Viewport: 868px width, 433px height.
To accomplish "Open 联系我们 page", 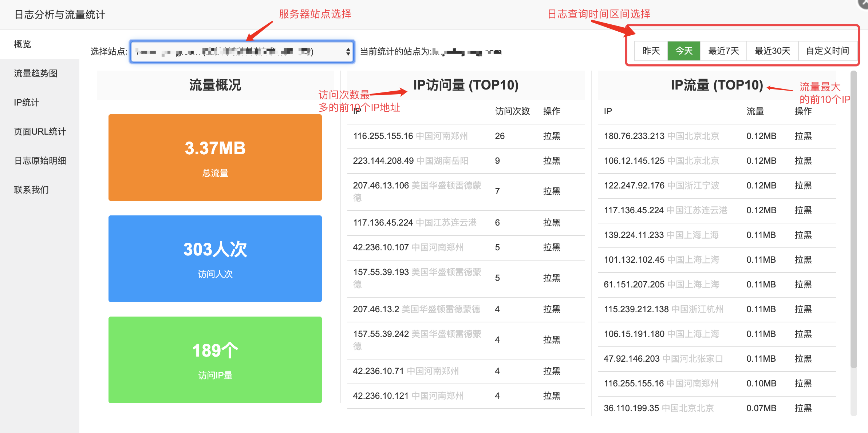I will pyautogui.click(x=40, y=190).
